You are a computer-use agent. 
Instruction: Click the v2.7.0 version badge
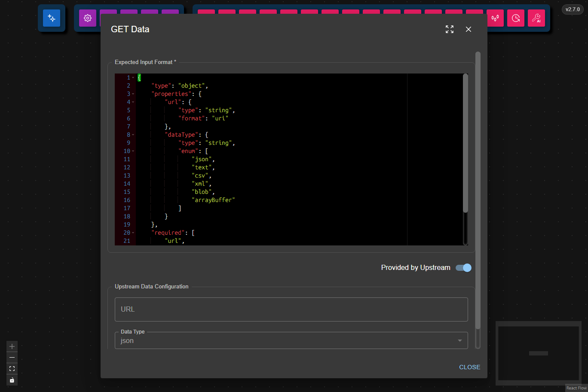pyautogui.click(x=573, y=9)
